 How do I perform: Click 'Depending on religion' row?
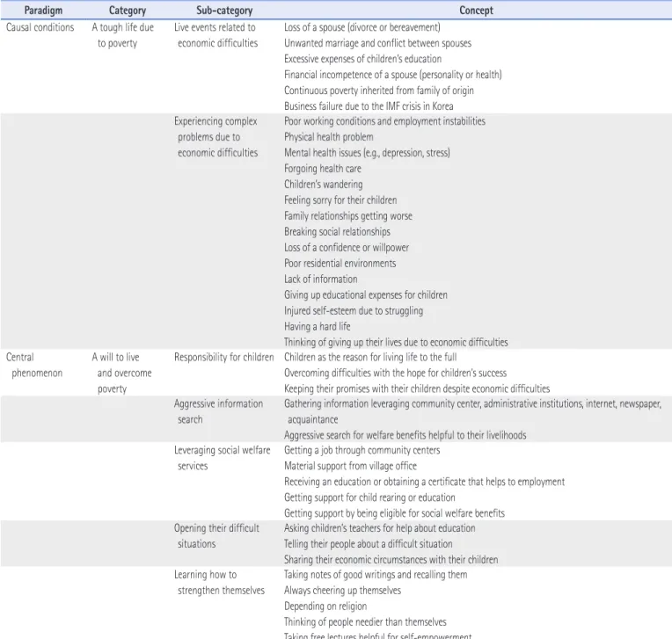coord(325,606)
